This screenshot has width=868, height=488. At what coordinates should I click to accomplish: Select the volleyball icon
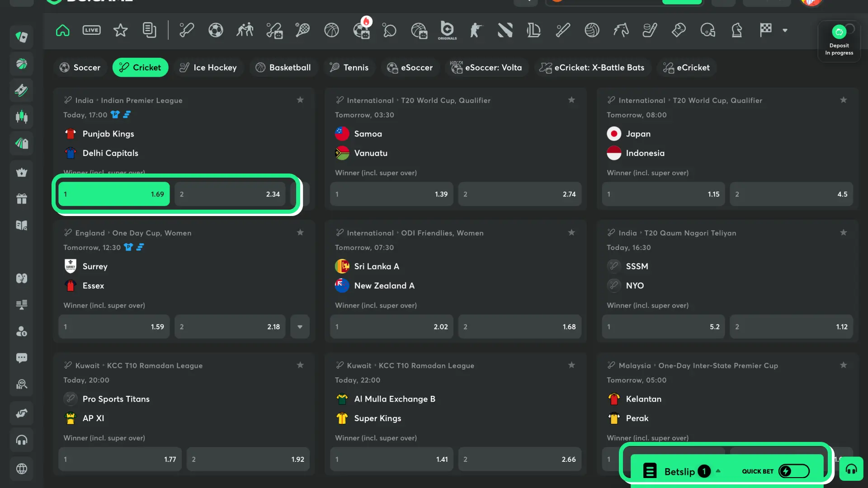coord(592,30)
